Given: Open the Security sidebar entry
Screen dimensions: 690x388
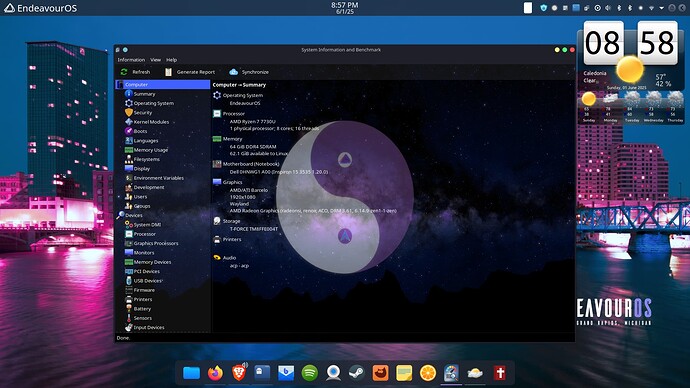Looking at the screenshot, I should (143, 113).
